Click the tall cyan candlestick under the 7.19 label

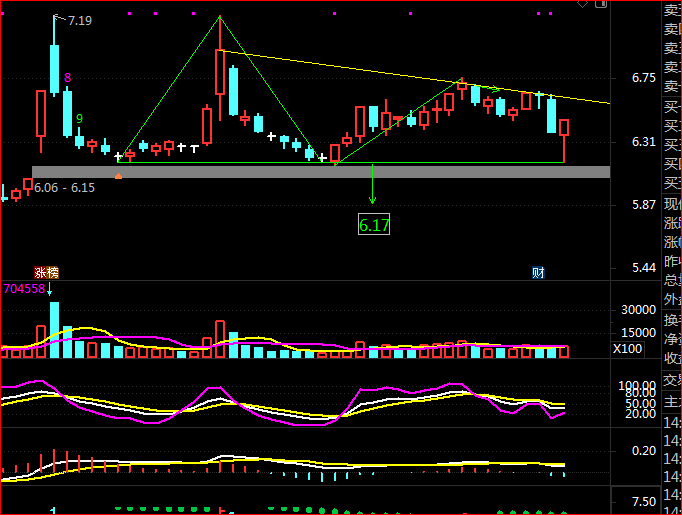click(54, 69)
